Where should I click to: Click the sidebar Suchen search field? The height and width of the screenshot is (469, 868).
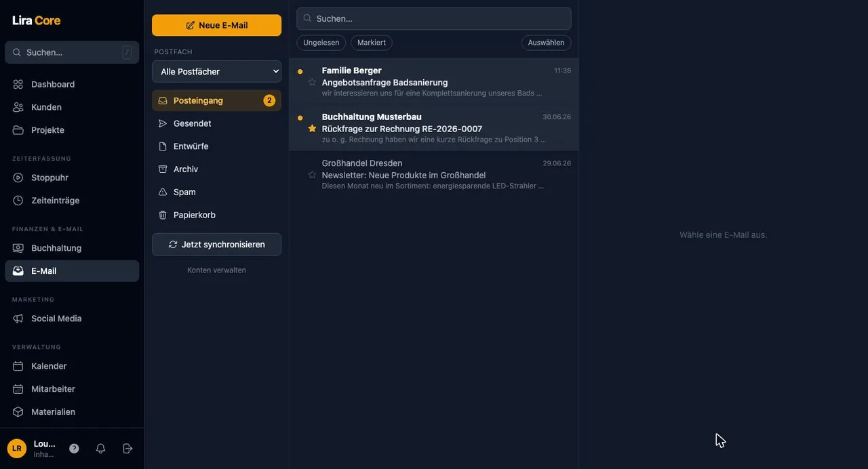[72, 52]
